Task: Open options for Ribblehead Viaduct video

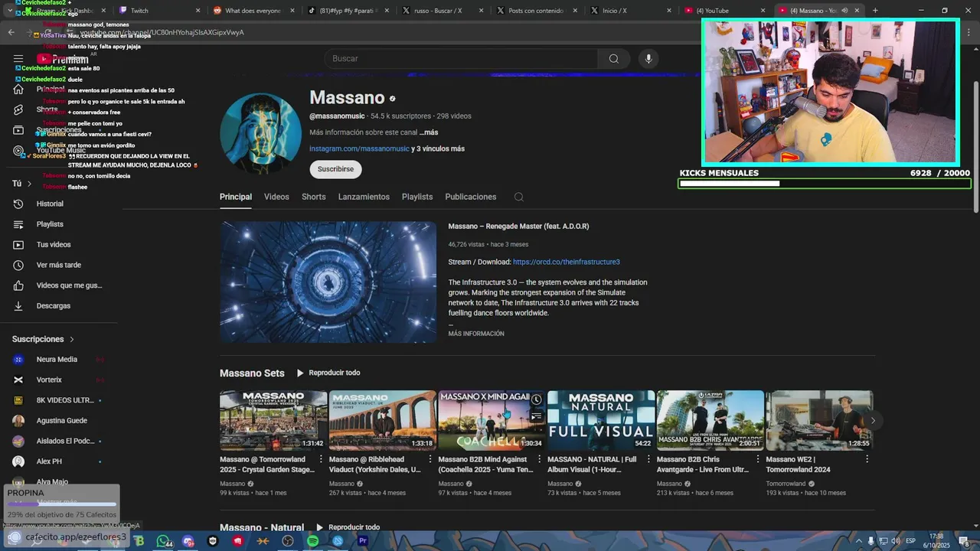Action: (430, 459)
